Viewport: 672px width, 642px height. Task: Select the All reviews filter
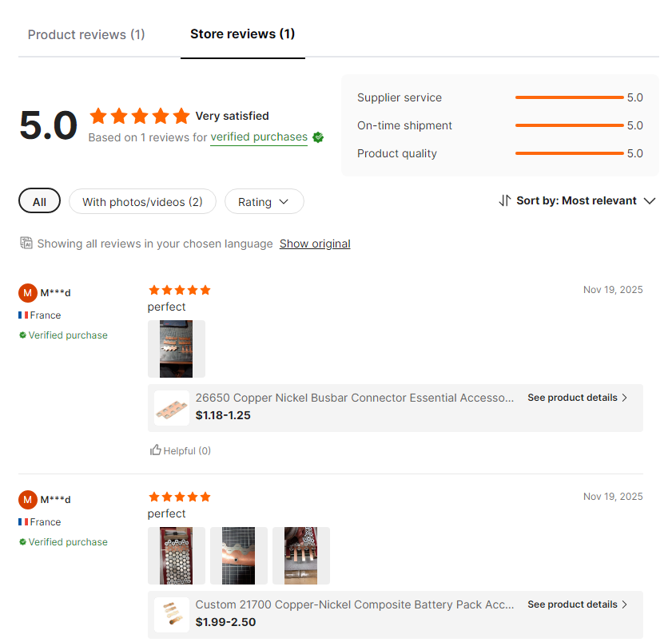[39, 202]
